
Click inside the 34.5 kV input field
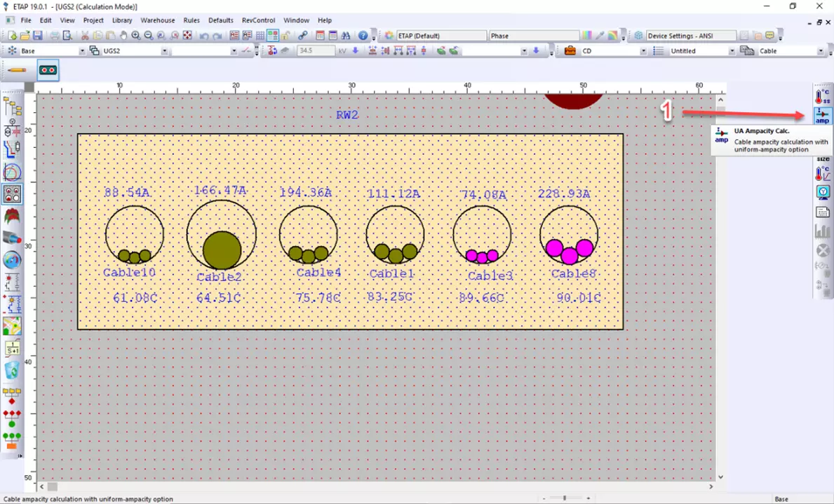click(316, 50)
